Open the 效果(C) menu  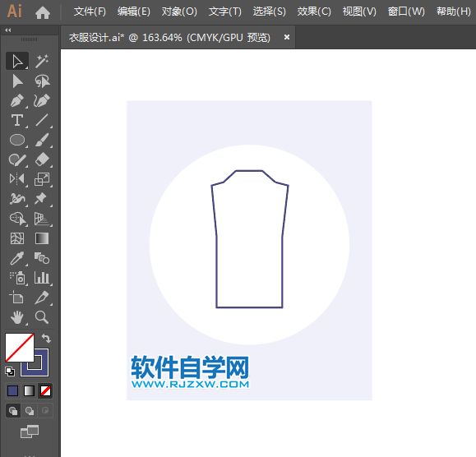pyautogui.click(x=314, y=12)
